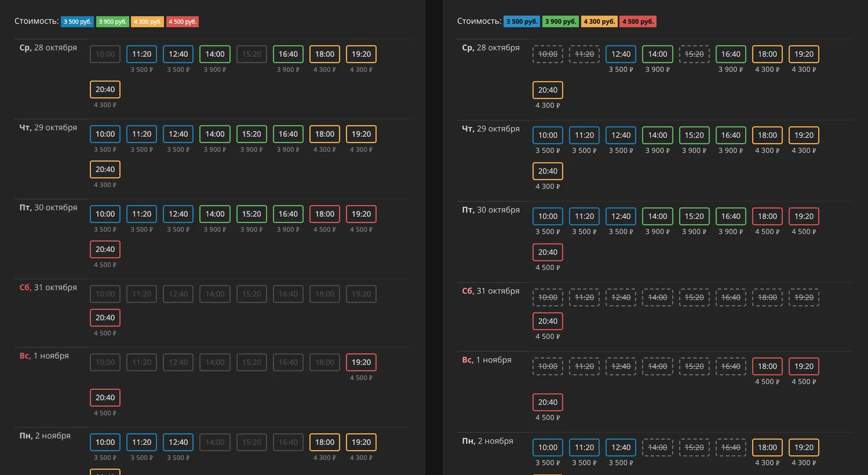Choose 16:40 on Ср, 28 октября in right panel
Screen dimensions: 868x475
[x=731, y=54]
